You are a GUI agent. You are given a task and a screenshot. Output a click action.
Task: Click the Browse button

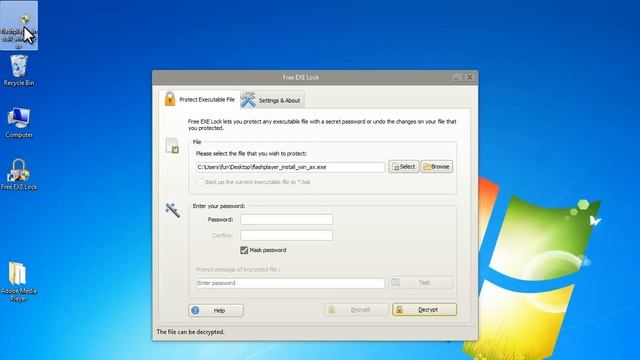point(436,167)
